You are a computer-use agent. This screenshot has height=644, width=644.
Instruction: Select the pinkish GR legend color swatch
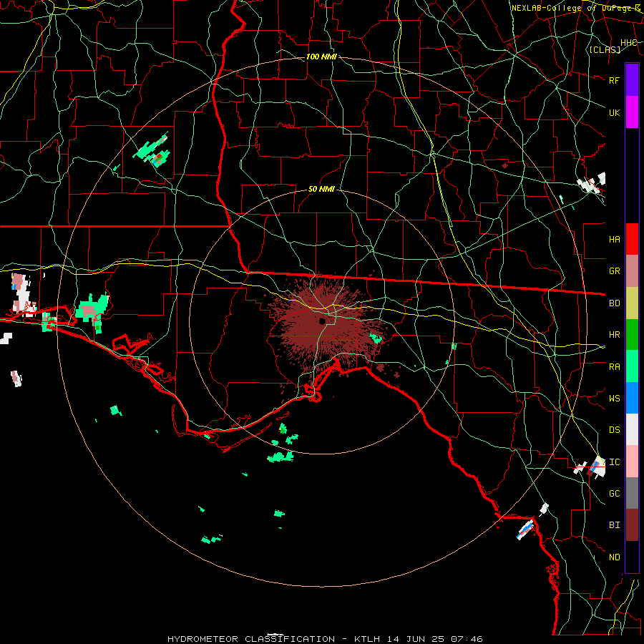click(632, 270)
